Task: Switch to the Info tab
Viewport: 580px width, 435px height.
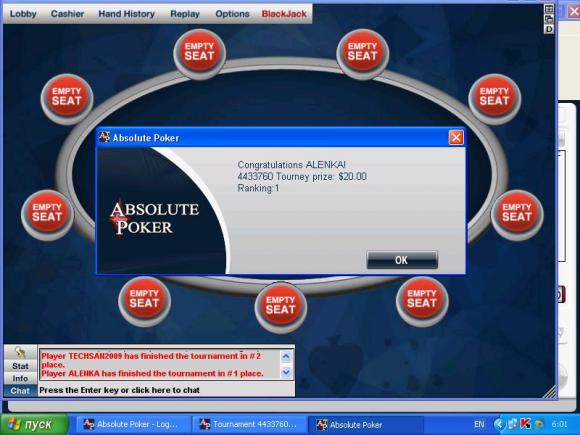Action: pyautogui.click(x=20, y=378)
